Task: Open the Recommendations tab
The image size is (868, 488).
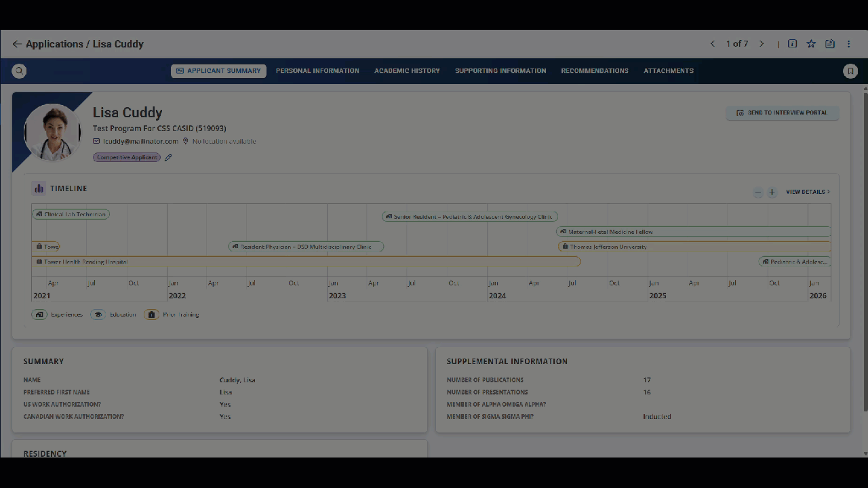Action: tap(595, 70)
